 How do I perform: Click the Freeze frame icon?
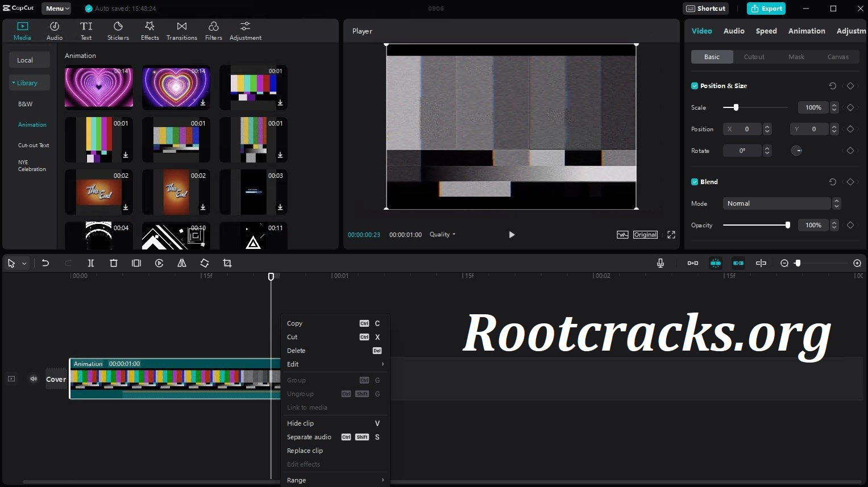click(x=136, y=263)
